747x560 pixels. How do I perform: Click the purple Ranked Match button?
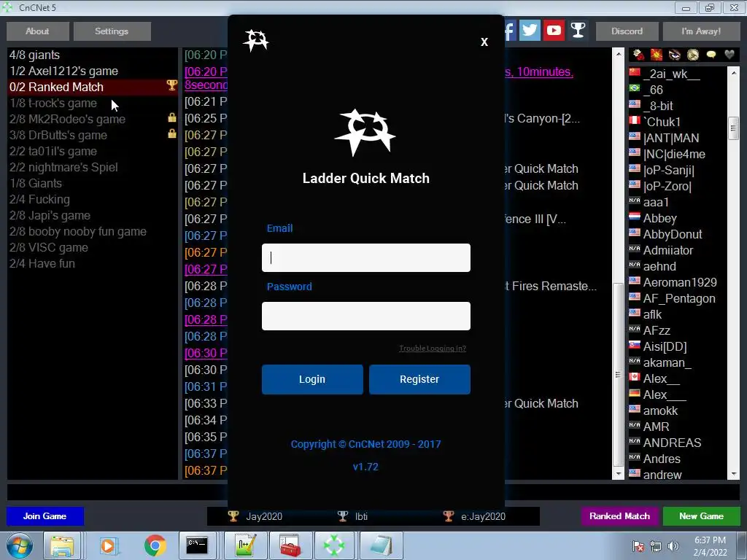click(x=620, y=516)
